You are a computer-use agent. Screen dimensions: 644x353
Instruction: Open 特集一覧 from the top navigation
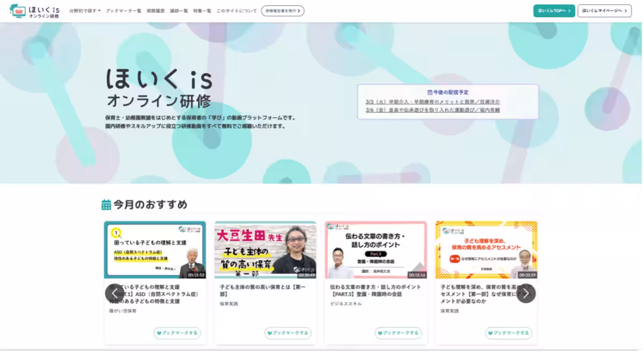pos(202,11)
